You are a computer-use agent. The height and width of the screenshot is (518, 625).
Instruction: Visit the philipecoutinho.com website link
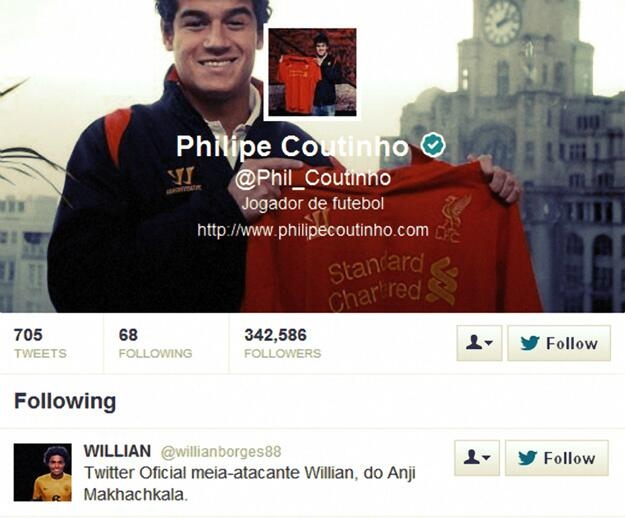313,230
